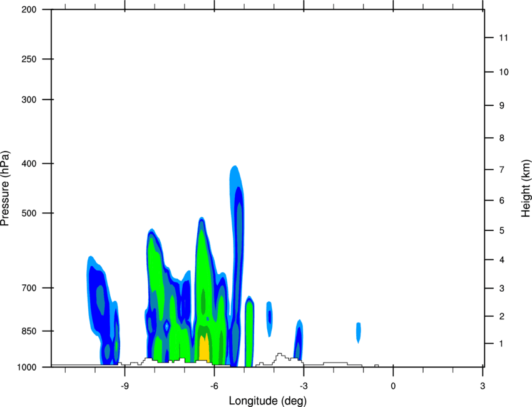The height and width of the screenshot is (407, 532).
Task: Pick the 11 km height tick label
Action: 503,38
